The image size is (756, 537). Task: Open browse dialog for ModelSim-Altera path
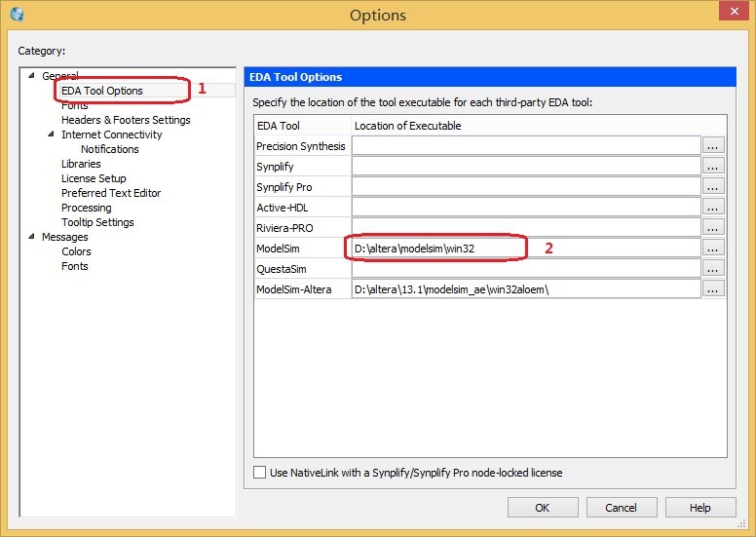pyautogui.click(x=713, y=288)
